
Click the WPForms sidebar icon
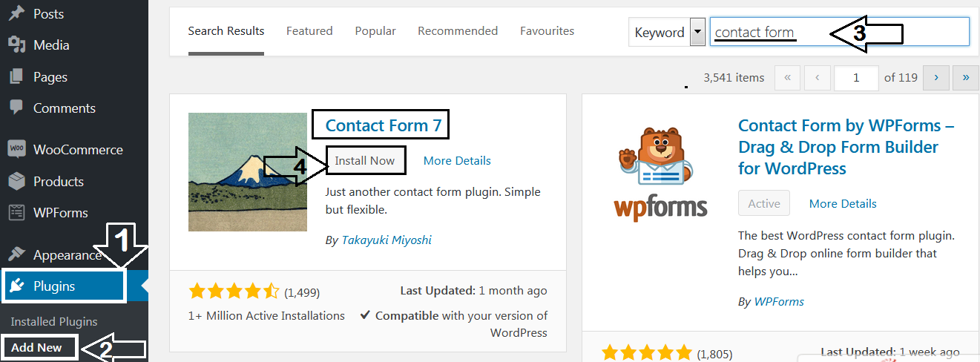(16, 213)
